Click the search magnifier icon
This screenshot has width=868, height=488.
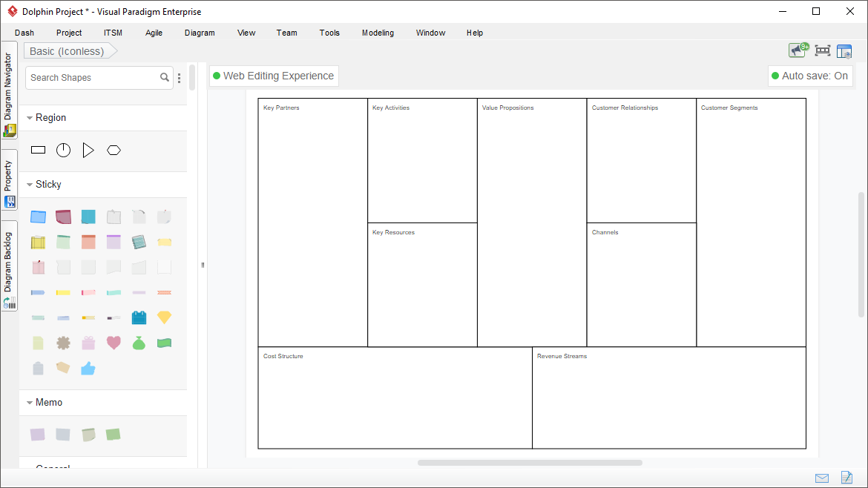point(165,77)
